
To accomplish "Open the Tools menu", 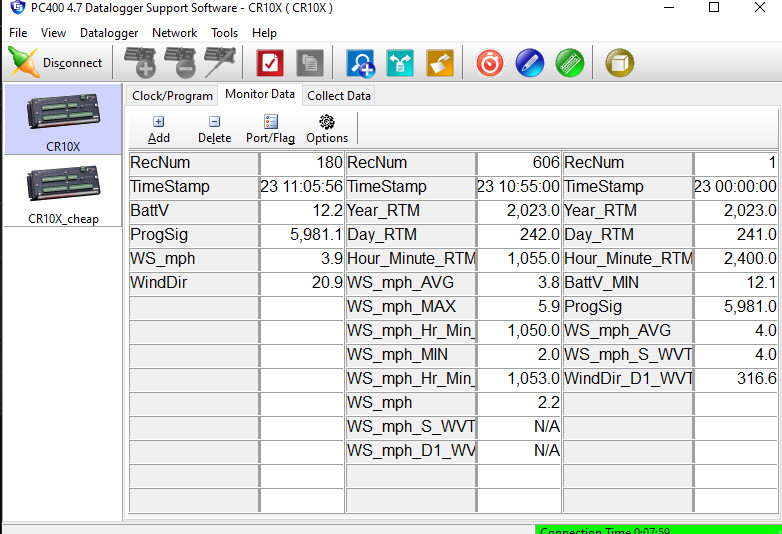I will pos(224,33).
